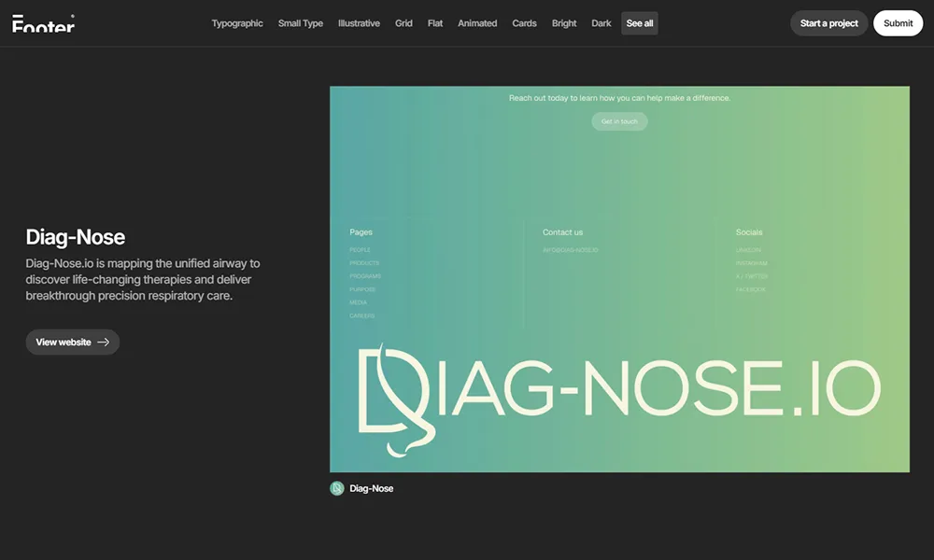
Task: Select the Small Type category
Action: (301, 23)
